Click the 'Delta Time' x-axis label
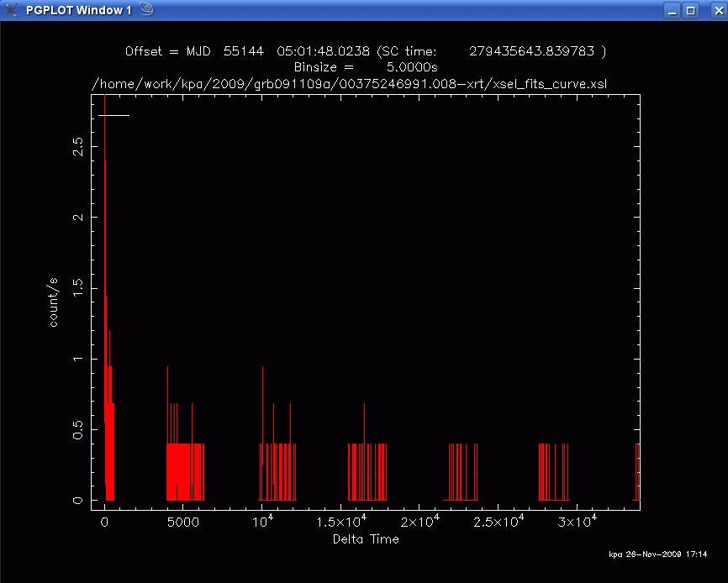Viewport: 728px width, 583px height. (x=366, y=539)
